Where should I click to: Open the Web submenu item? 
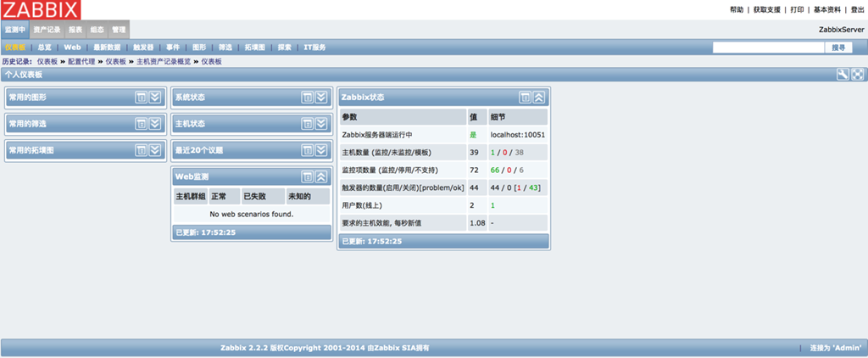72,48
